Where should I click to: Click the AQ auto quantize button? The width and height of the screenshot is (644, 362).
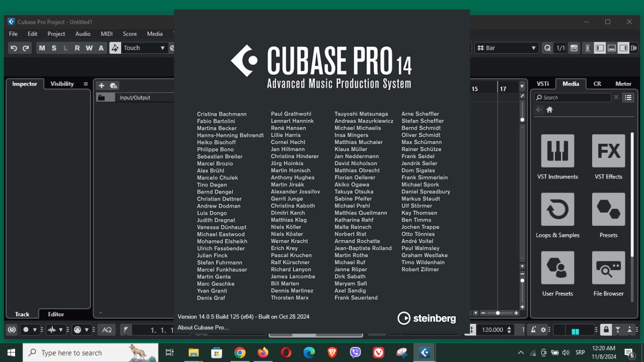(107, 330)
